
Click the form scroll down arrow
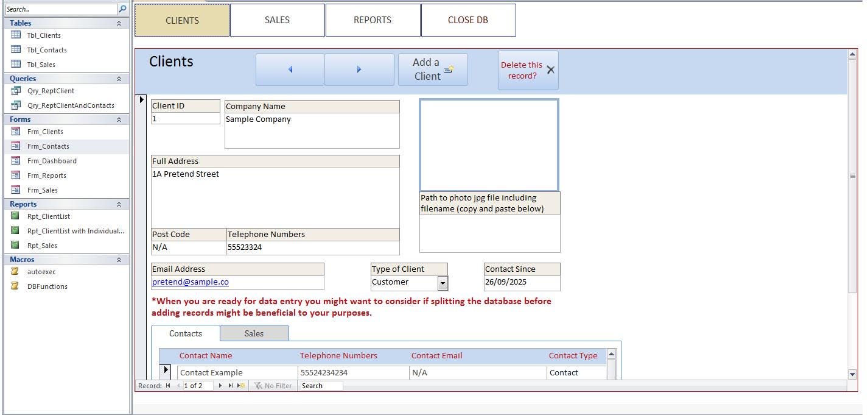pyautogui.click(x=852, y=374)
